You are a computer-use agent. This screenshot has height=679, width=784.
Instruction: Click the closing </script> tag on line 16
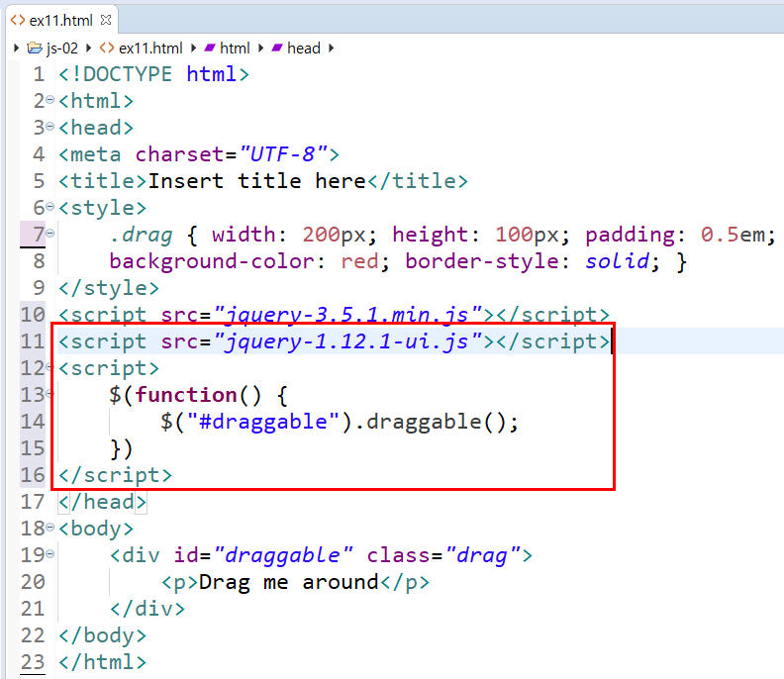point(115,475)
